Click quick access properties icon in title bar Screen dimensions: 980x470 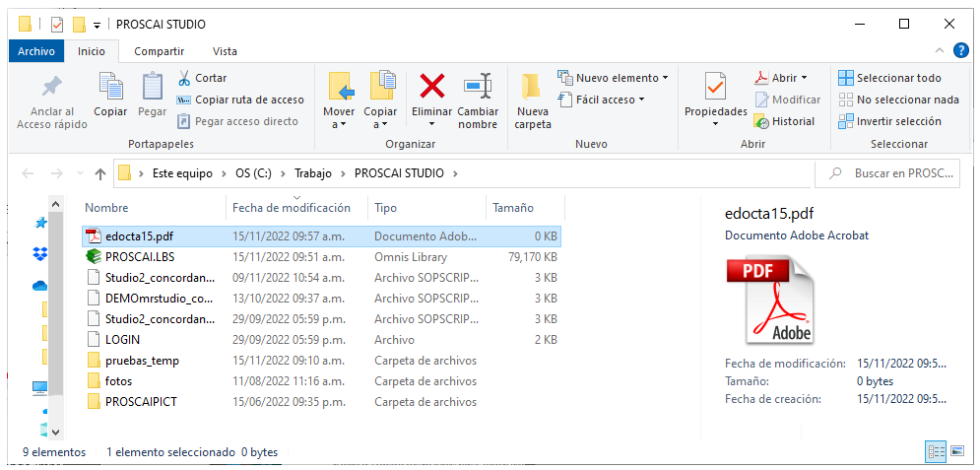pyautogui.click(x=57, y=25)
